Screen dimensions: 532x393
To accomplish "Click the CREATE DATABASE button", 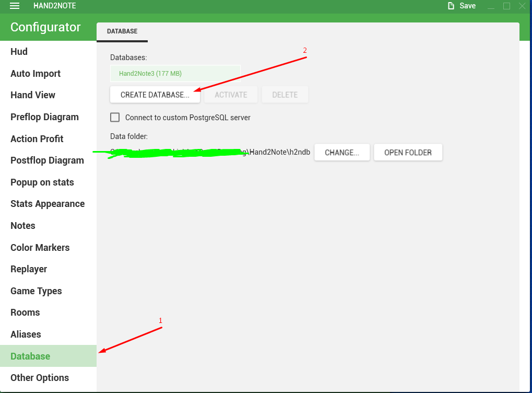I will click(155, 95).
